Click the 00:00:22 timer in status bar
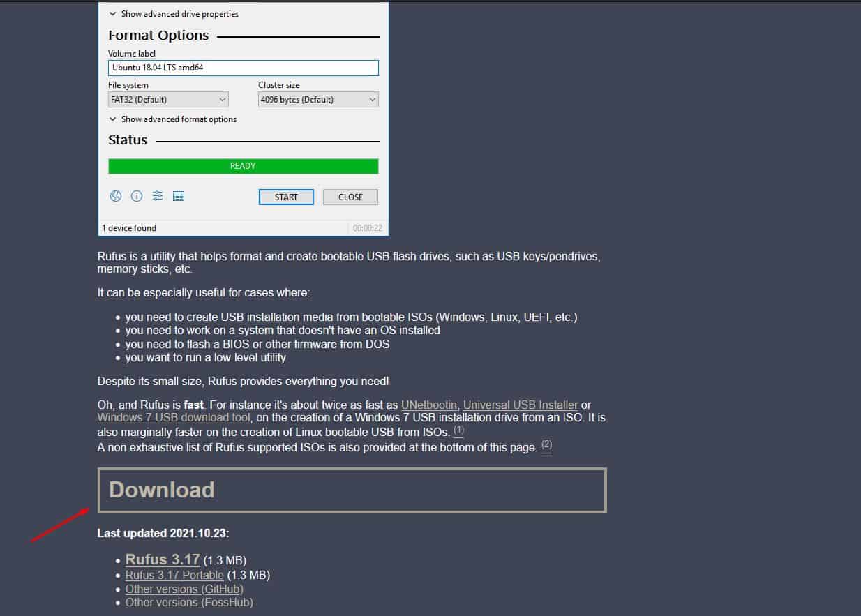 [368, 228]
